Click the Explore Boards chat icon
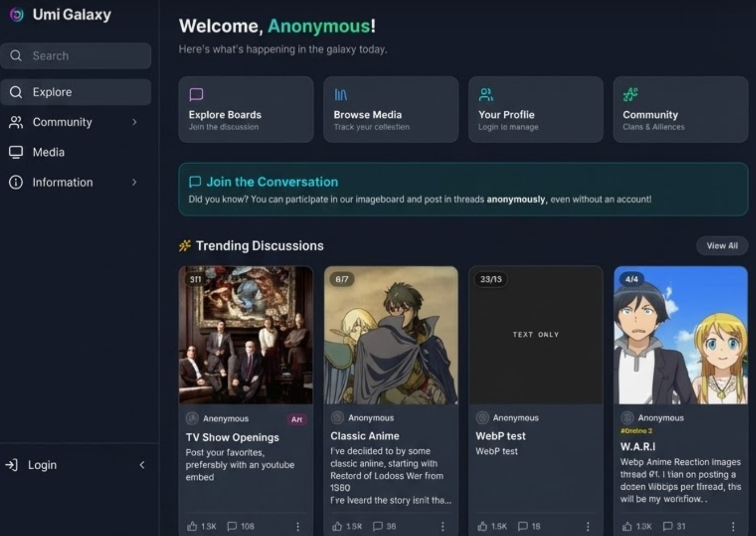The image size is (756, 536). pos(196,94)
